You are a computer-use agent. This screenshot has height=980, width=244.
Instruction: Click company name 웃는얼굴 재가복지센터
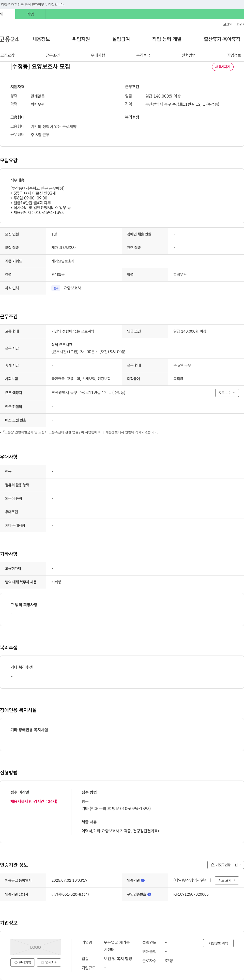(117, 946)
